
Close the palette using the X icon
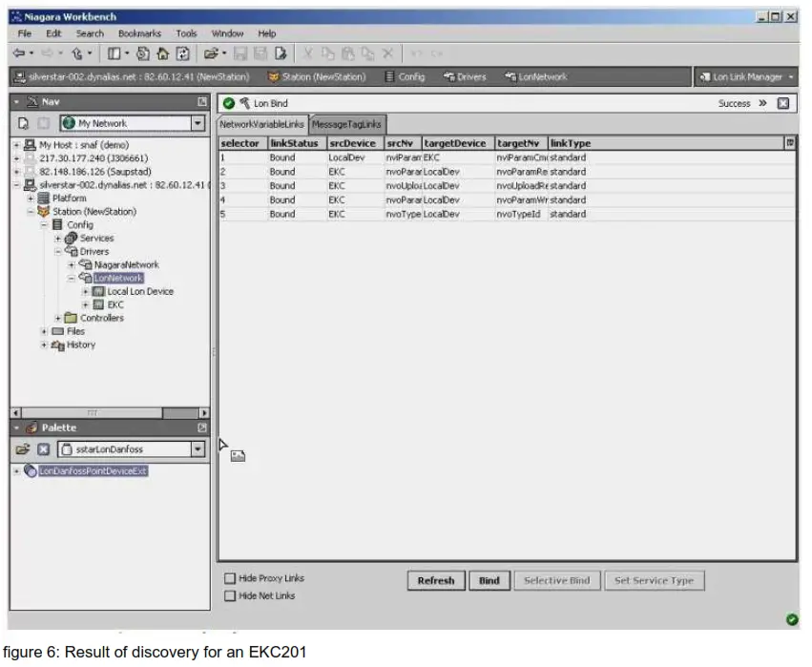point(43,449)
